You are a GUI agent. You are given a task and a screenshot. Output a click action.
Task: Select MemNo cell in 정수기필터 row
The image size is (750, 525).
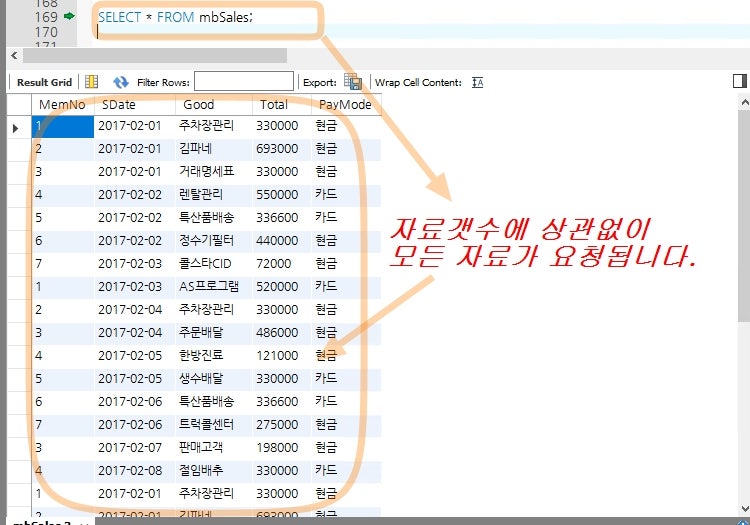tap(63, 241)
